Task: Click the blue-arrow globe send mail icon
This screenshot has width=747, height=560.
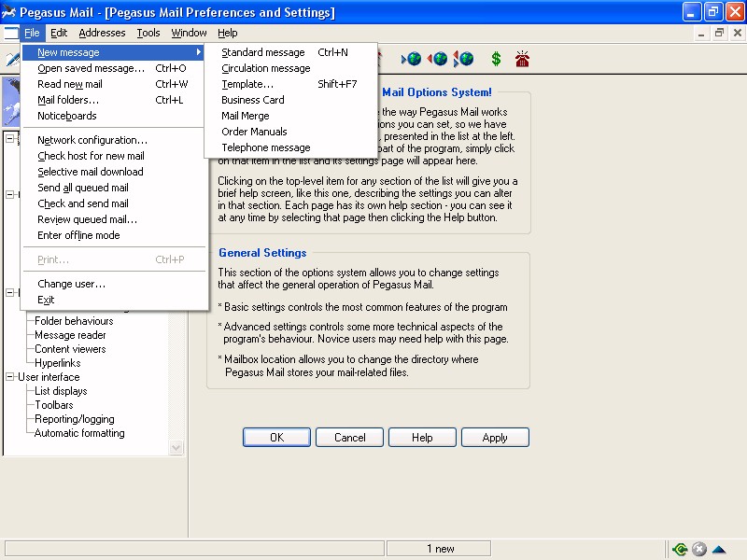Action: coord(412,59)
